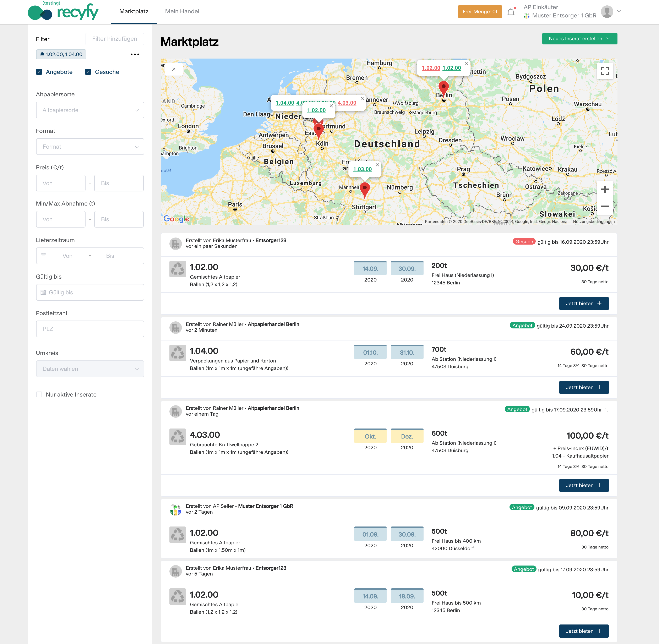659x644 pixels.
Task: Click Jetzt bieten for the 1.04.00 offer
Action: [x=584, y=388]
